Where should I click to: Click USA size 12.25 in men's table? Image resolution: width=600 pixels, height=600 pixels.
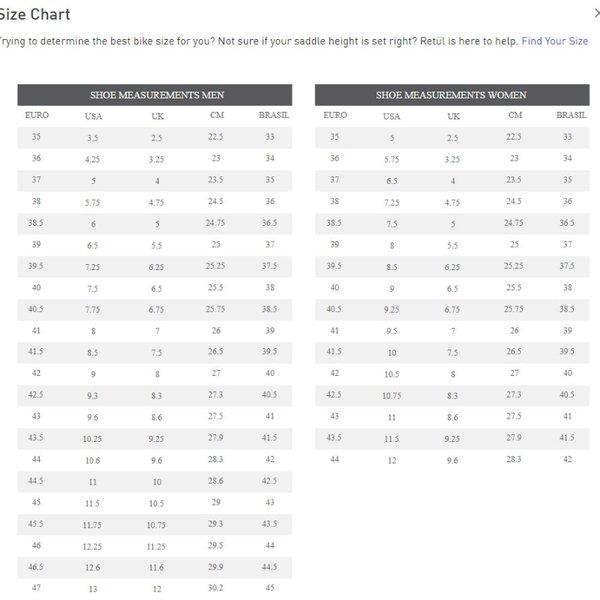click(93, 546)
